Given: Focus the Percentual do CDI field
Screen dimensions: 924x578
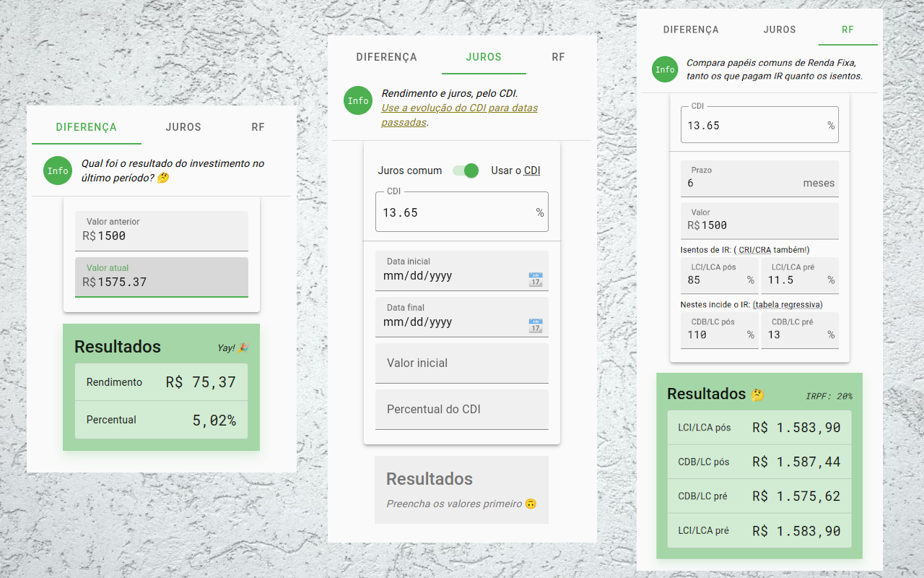Looking at the screenshot, I should (462, 410).
